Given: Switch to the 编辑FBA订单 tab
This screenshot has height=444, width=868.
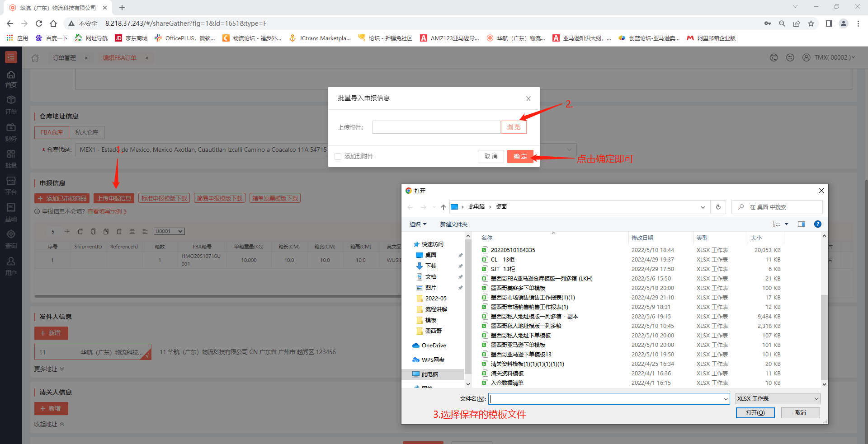Looking at the screenshot, I should (x=119, y=58).
